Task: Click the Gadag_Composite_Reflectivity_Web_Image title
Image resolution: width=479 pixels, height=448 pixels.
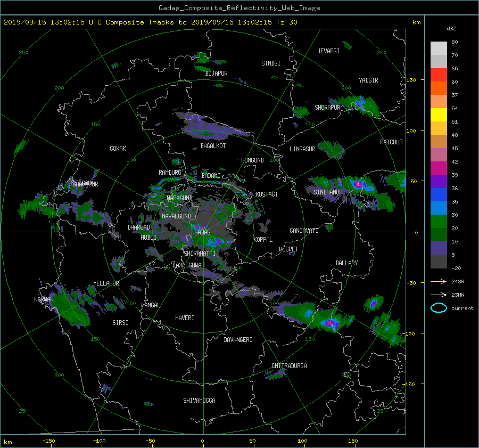Action: tap(239, 8)
